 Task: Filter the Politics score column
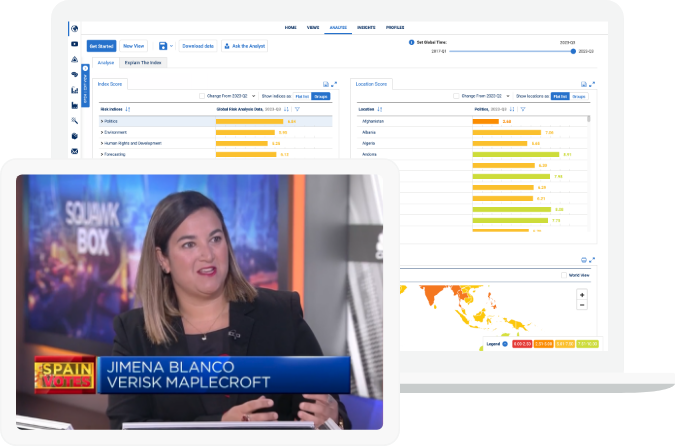point(523,109)
